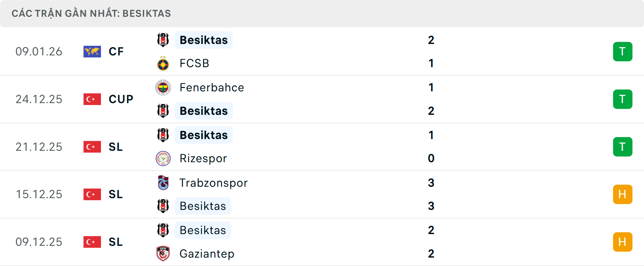Open the Trabzonspor team name

point(213,183)
